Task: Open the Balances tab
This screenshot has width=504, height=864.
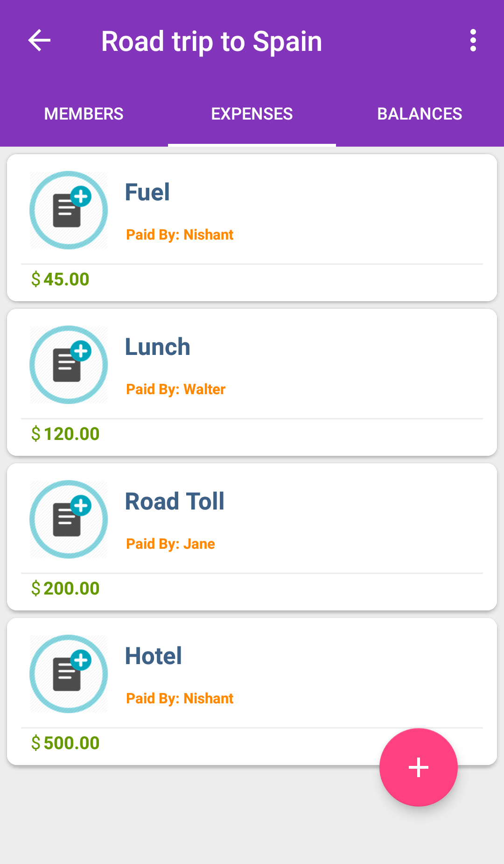Action: click(x=420, y=114)
